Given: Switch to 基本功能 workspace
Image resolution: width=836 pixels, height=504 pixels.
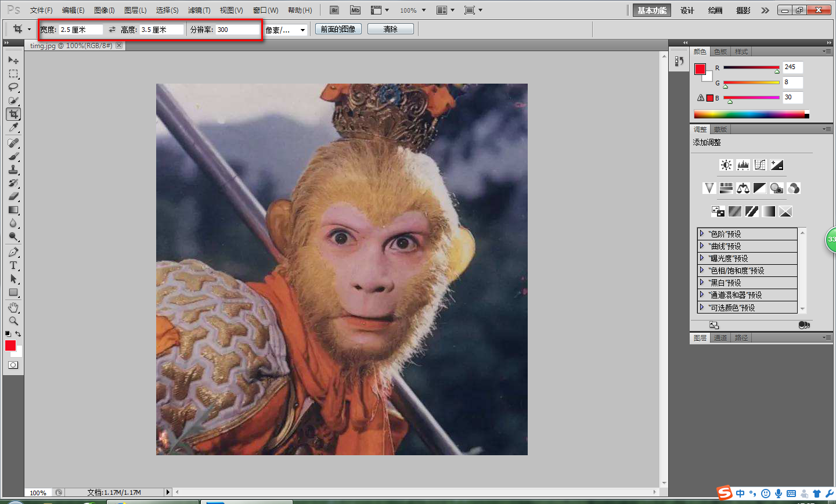Looking at the screenshot, I should coord(652,10).
